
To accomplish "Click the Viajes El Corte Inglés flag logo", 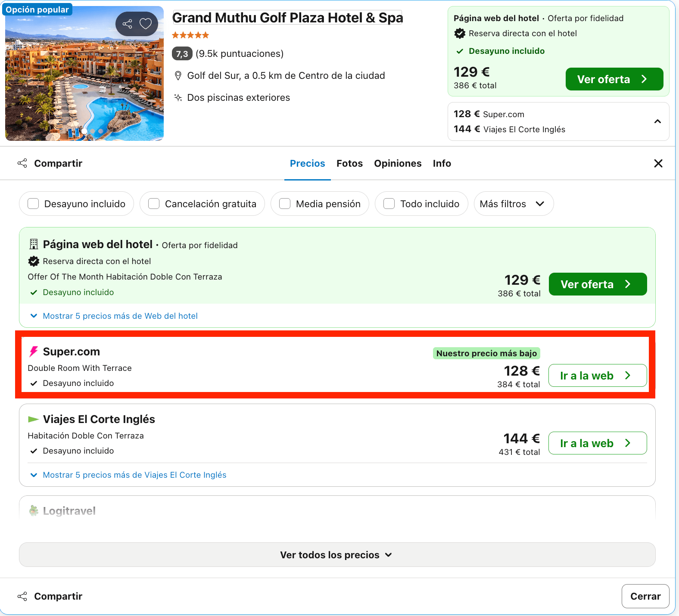I will coord(34,419).
